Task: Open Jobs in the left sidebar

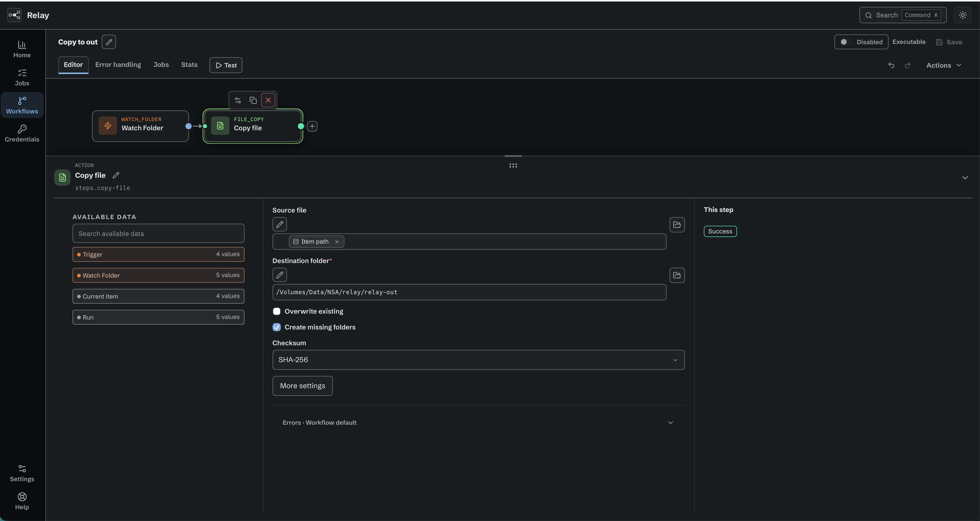Action: tap(22, 77)
